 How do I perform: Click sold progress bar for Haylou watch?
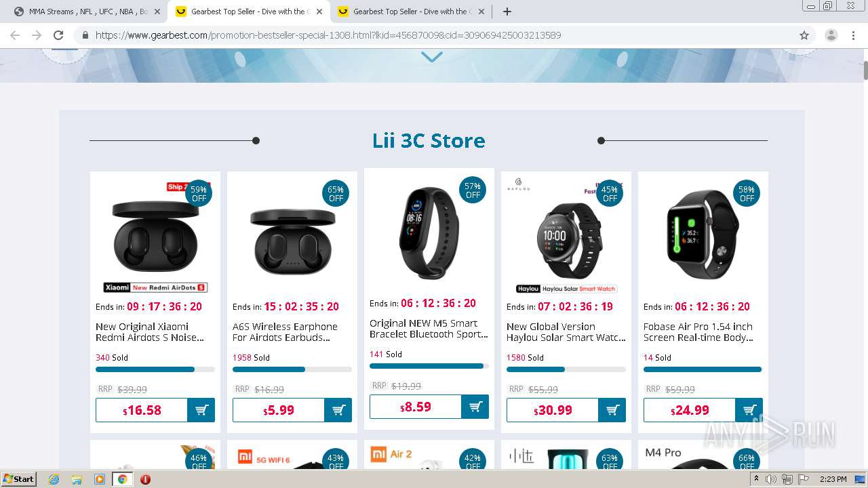point(566,369)
